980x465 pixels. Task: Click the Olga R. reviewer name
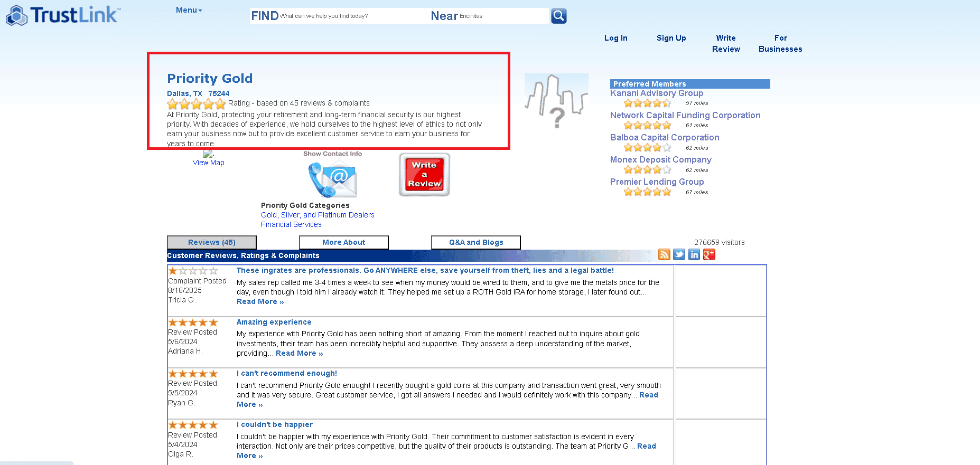(181, 454)
